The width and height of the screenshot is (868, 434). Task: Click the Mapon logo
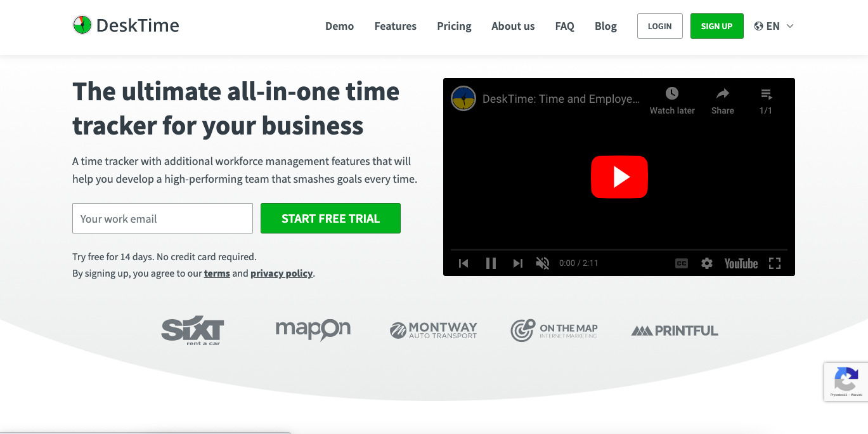[x=313, y=329]
